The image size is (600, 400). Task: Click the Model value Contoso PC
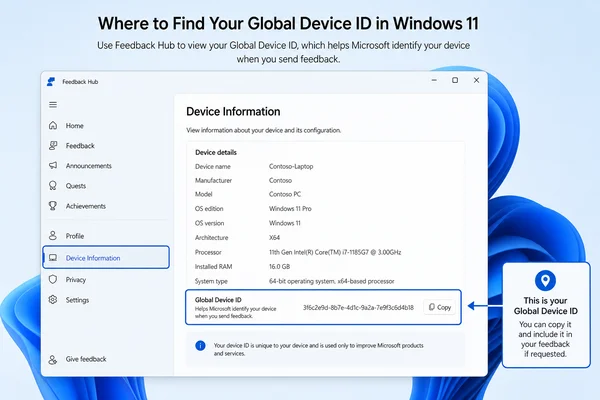point(285,194)
